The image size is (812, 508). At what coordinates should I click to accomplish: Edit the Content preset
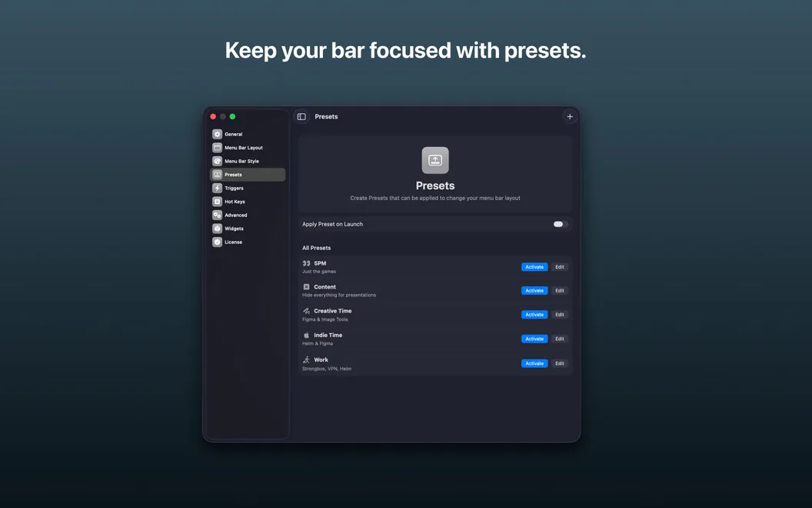(x=560, y=291)
